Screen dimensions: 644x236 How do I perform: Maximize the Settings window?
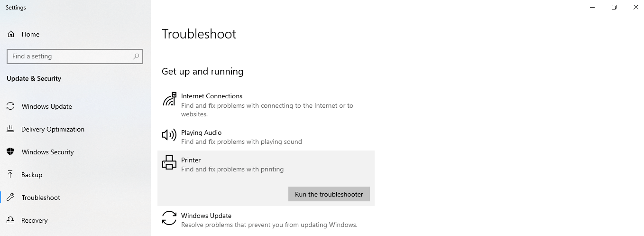(614, 8)
